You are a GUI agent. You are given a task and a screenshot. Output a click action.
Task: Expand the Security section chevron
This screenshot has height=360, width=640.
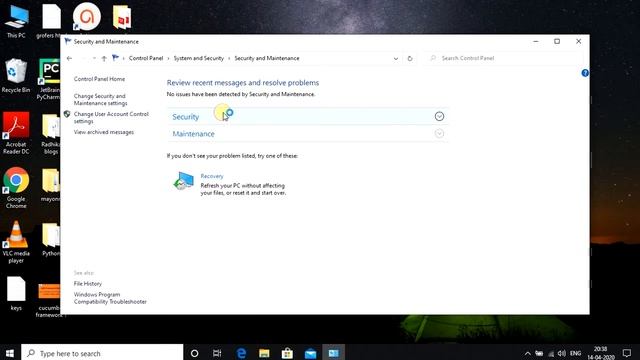tap(439, 116)
